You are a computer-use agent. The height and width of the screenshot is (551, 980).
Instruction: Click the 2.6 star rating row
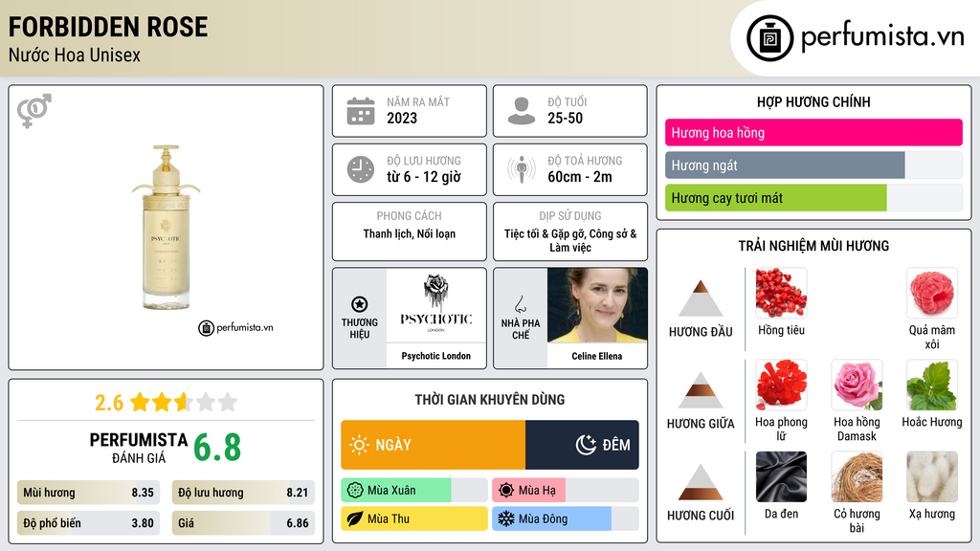point(166,403)
